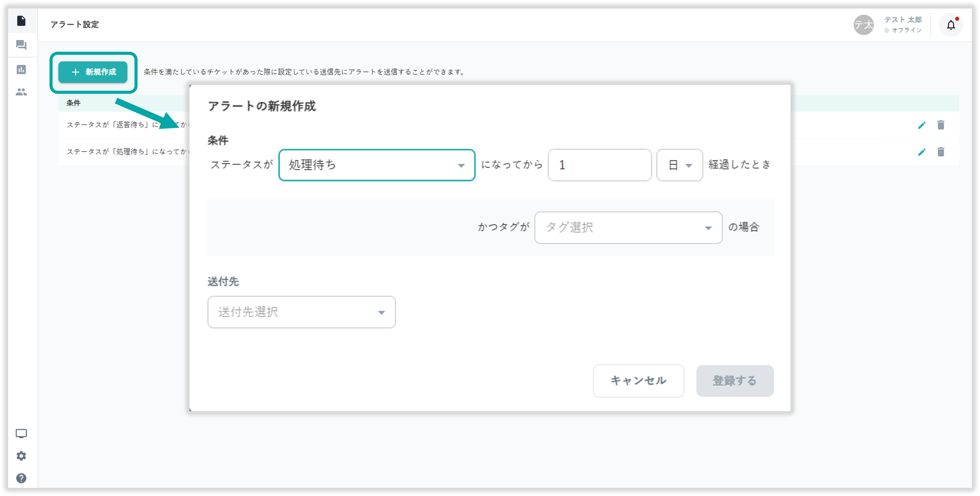Open the document page icon in sidebar
980x496 pixels.
[21, 21]
